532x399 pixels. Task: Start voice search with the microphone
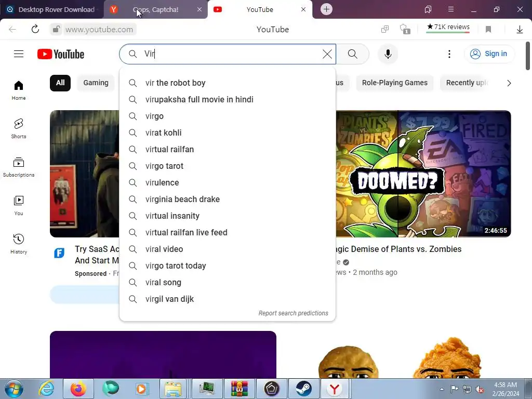click(x=388, y=54)
